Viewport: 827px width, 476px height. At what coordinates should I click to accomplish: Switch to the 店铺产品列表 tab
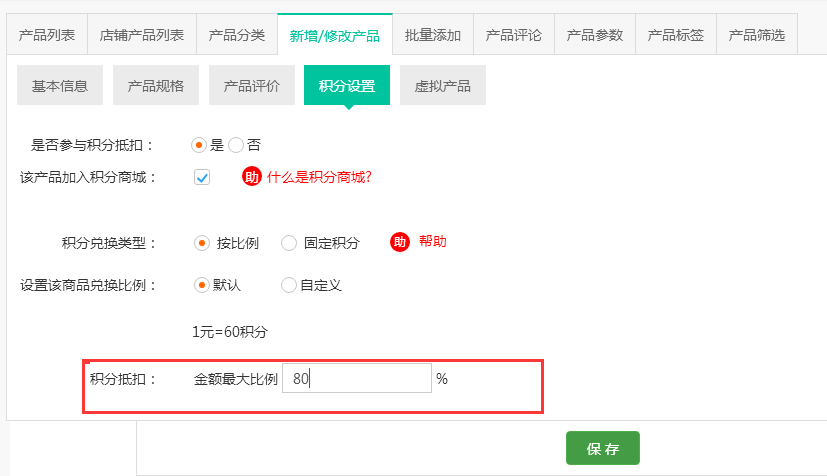pos(142,35)
